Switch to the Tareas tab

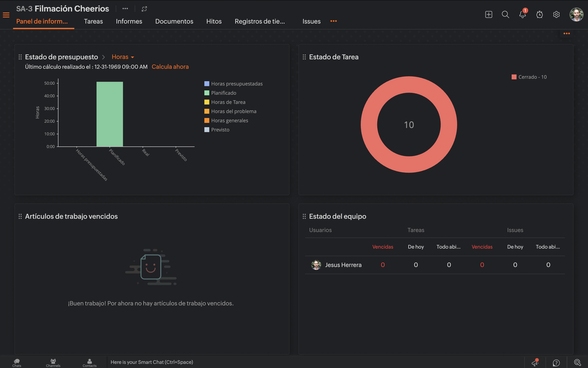93,21
